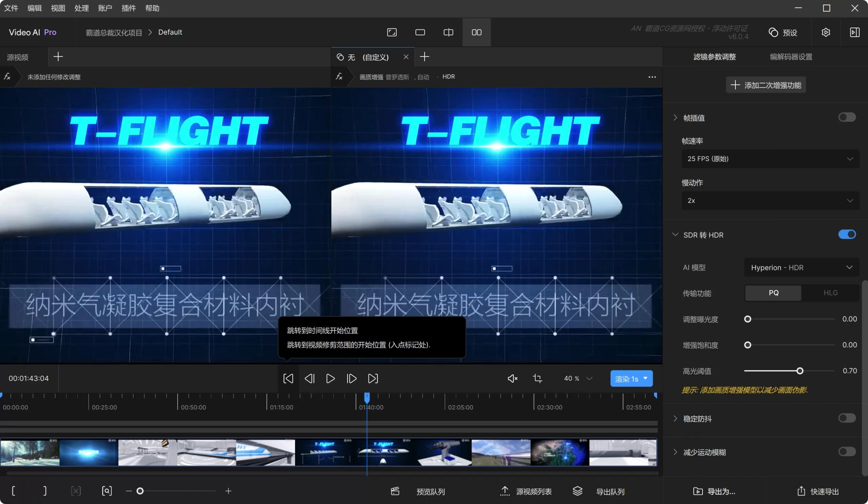Add a new enhancement tab with plus
Screen dimensions: 868x504
coord(425,57)
